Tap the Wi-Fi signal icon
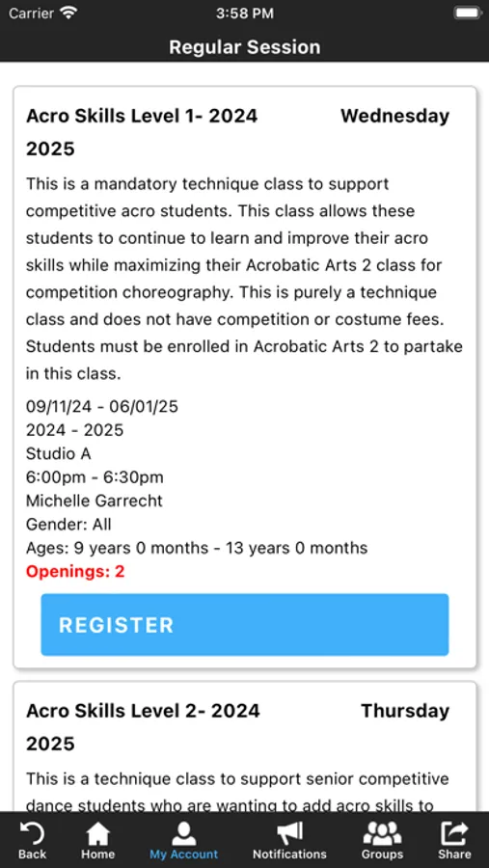The image size is (489, 868). 68,14
